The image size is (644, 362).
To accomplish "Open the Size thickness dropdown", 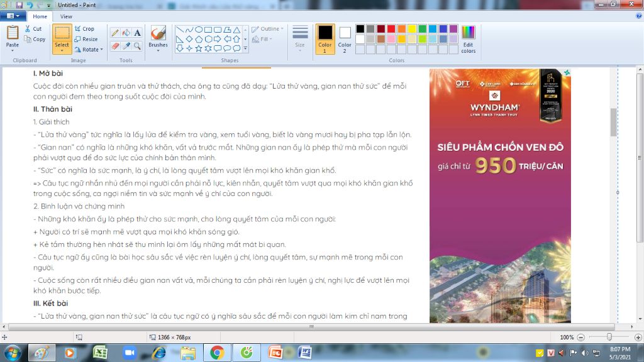I will click(300, 38).
